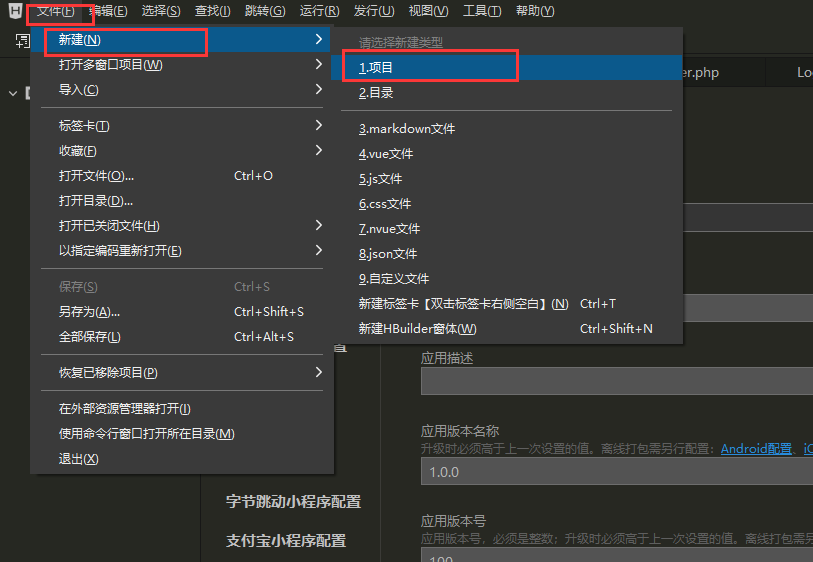Viewport: 813px width, 562px height.
Task: Expand the 新建(N) submenu arrow
Action: (x=318, y=39)
